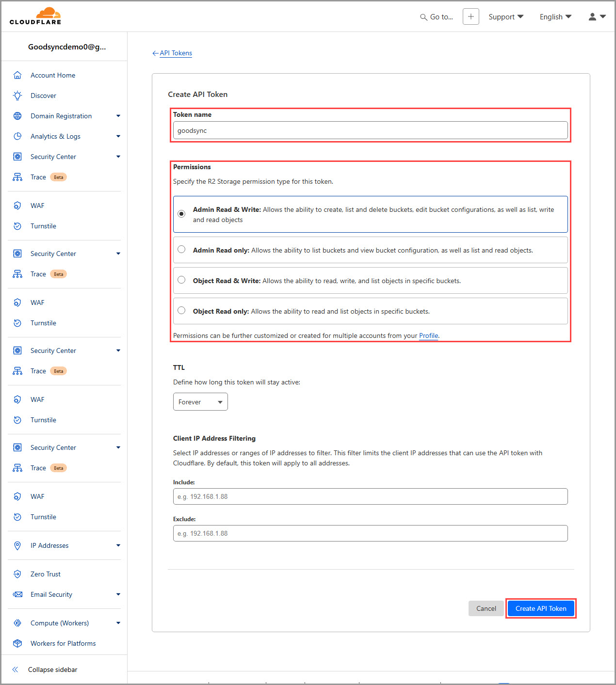Screen dimensions: 616x685
Task: Click the Domain Registration globe icon
Action: [x=17, y=116]
